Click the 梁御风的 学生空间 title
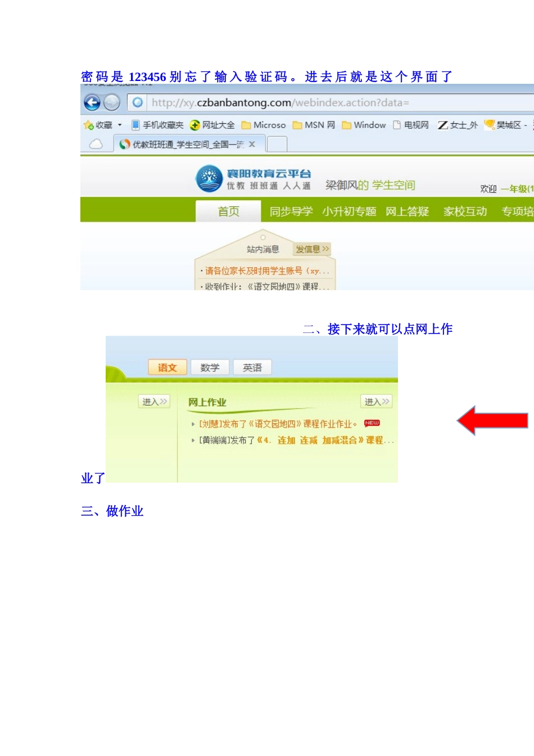 pos(370,185)
